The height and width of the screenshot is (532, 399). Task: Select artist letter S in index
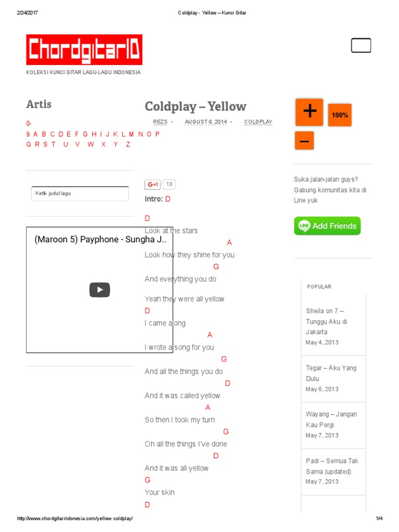pyautogui.click(x=46, y=144)
